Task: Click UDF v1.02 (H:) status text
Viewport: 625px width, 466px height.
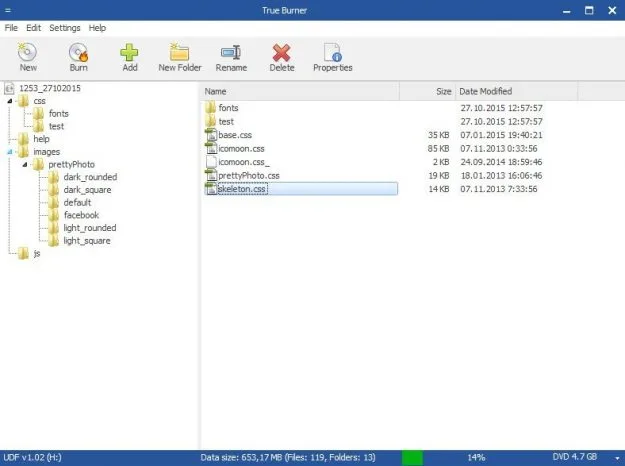Action: [x=32, y=457]
